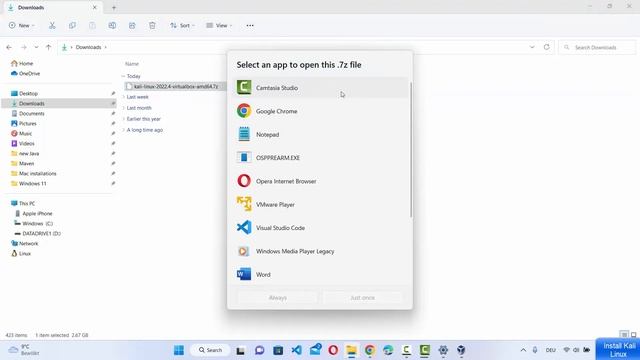Click the Share icon in the toolbar
This screenshot has width=640, height=360.
click(x=132, y=25)
